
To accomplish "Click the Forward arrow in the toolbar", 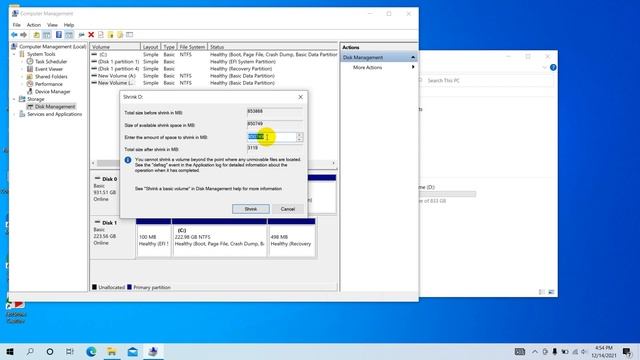I will click(24, 35).
